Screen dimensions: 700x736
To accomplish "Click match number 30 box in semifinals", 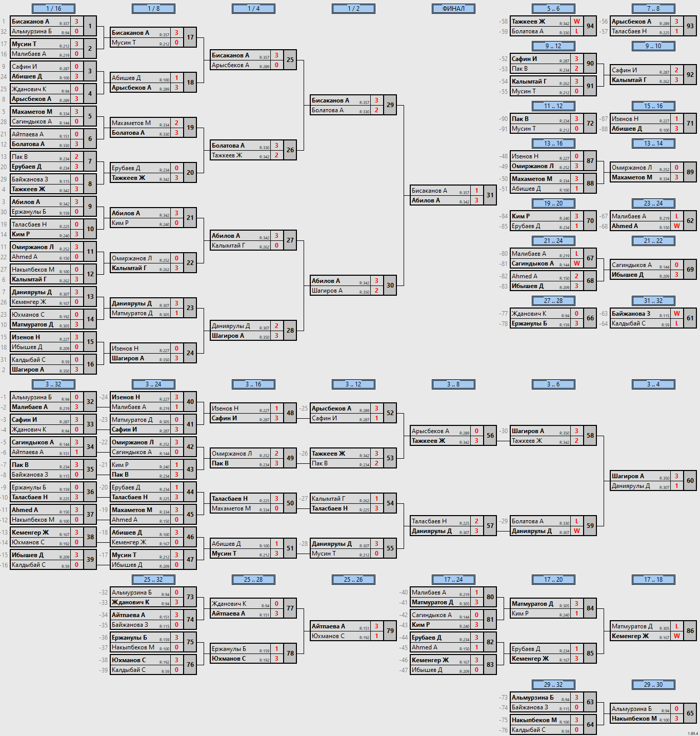I will [390, 285].
